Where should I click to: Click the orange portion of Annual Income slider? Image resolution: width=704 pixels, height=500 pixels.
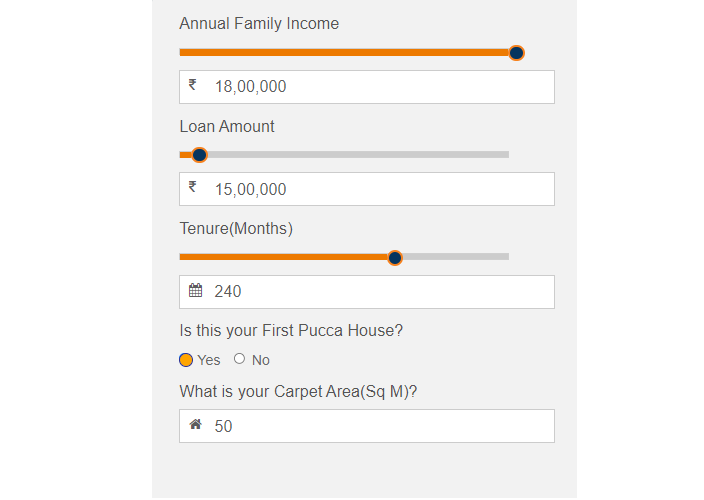click(x=344, y=53)
